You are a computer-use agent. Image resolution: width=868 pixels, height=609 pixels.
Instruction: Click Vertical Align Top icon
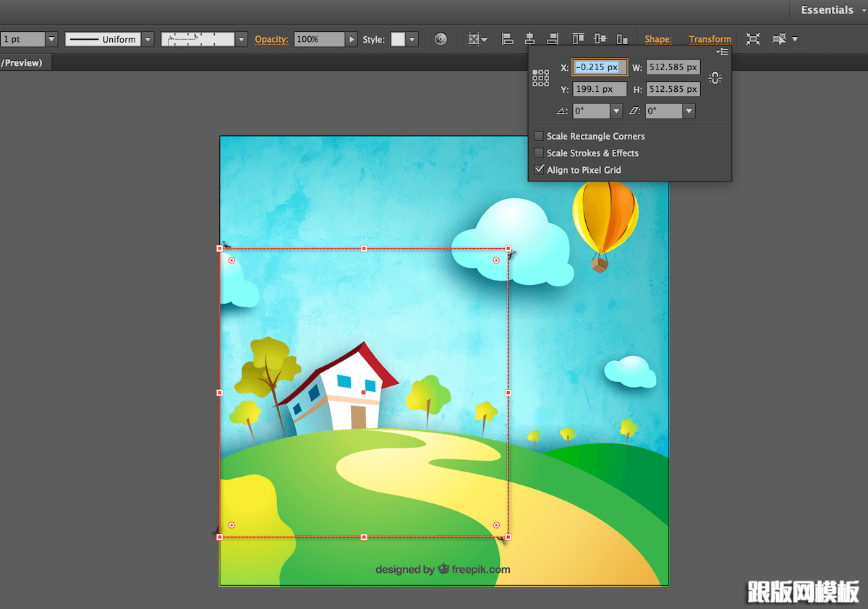578,39
